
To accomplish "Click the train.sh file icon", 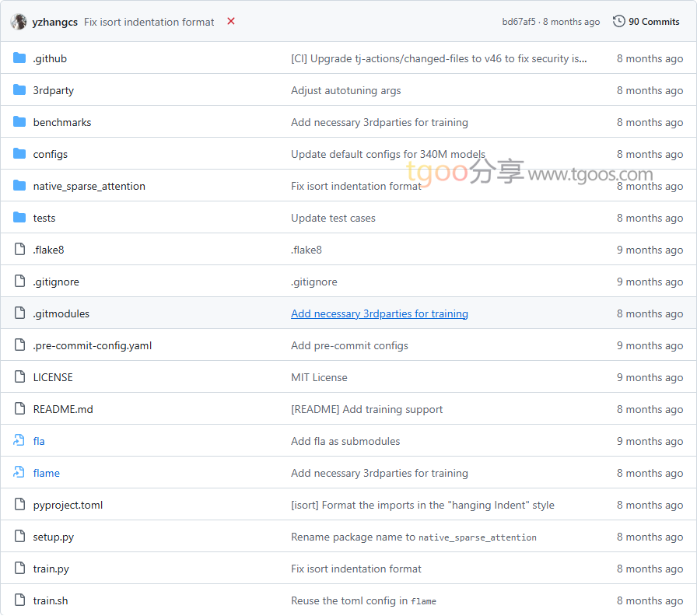I will click(x=19, y=600).
